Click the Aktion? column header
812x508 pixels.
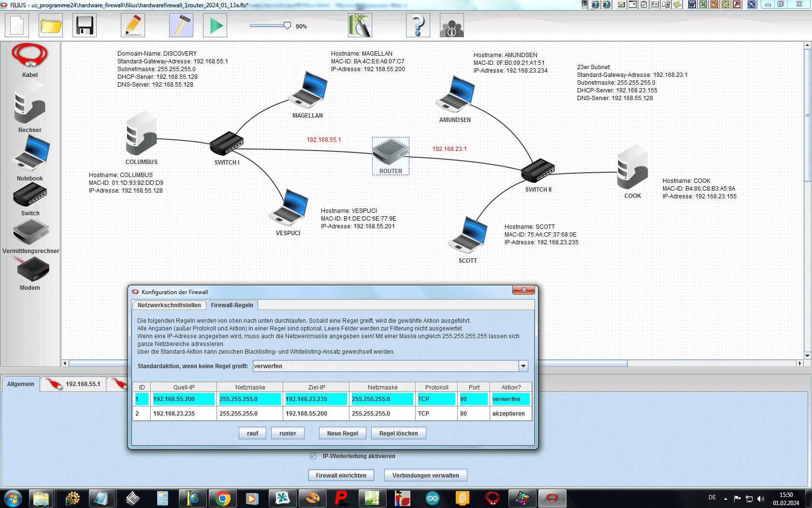pos(511,388)
